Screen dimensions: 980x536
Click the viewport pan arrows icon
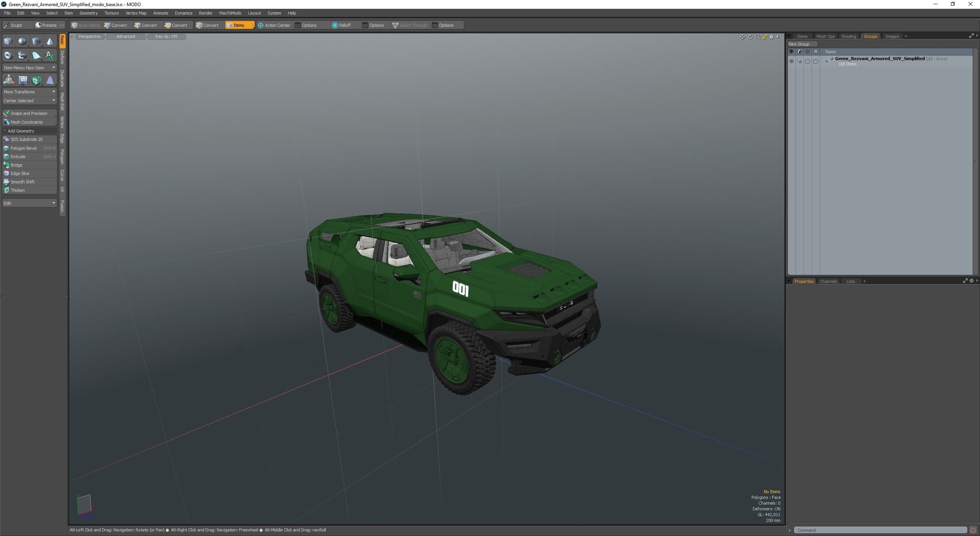742,37
